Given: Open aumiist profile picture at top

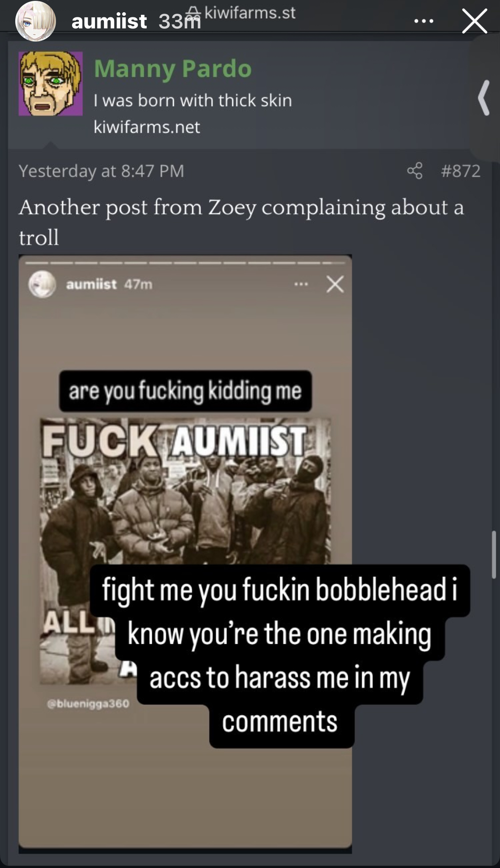Looking at the screenshot, I should coord(36,21).
